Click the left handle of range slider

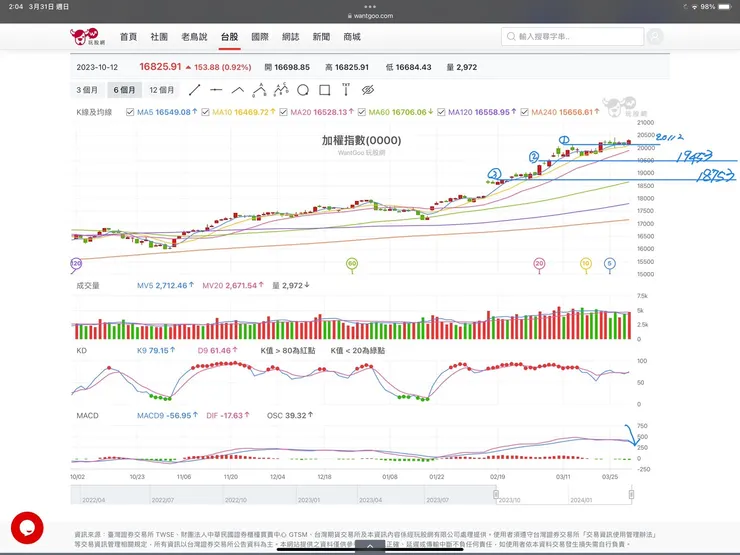coord(496,494)
